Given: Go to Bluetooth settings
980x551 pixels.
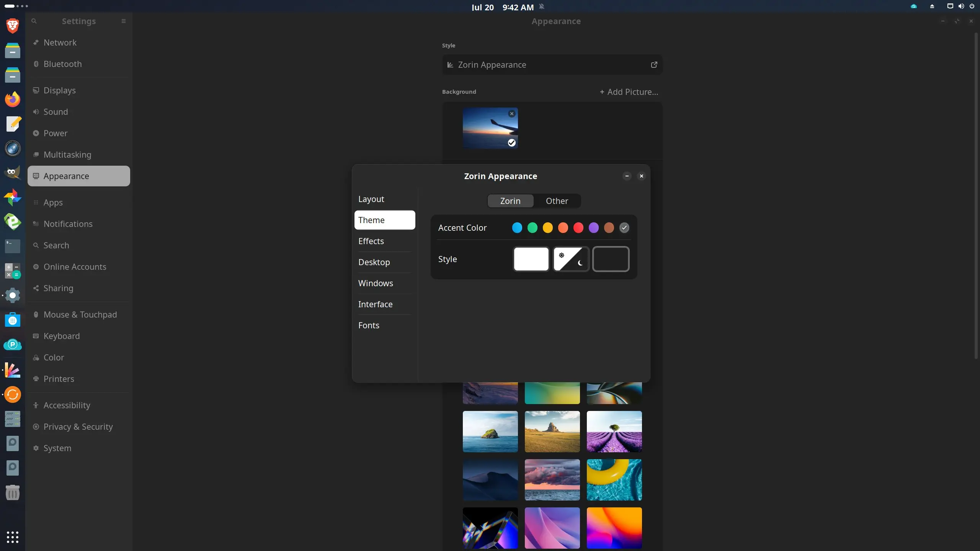Looking at the screenshot, I should point(78,64).
